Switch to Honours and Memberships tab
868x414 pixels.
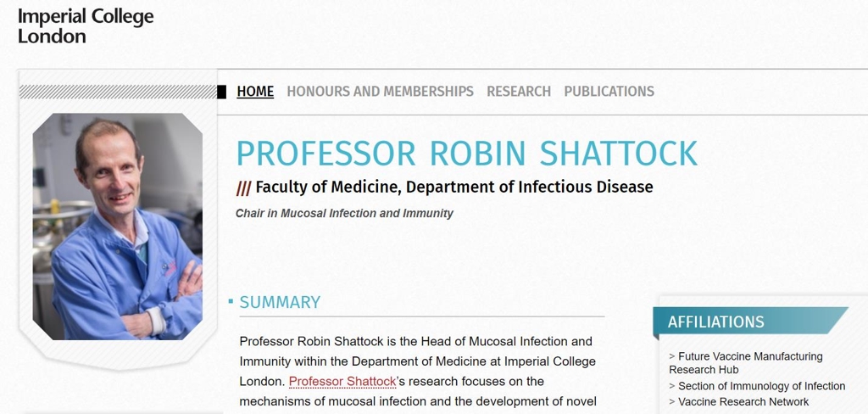(x=380, y=92)
